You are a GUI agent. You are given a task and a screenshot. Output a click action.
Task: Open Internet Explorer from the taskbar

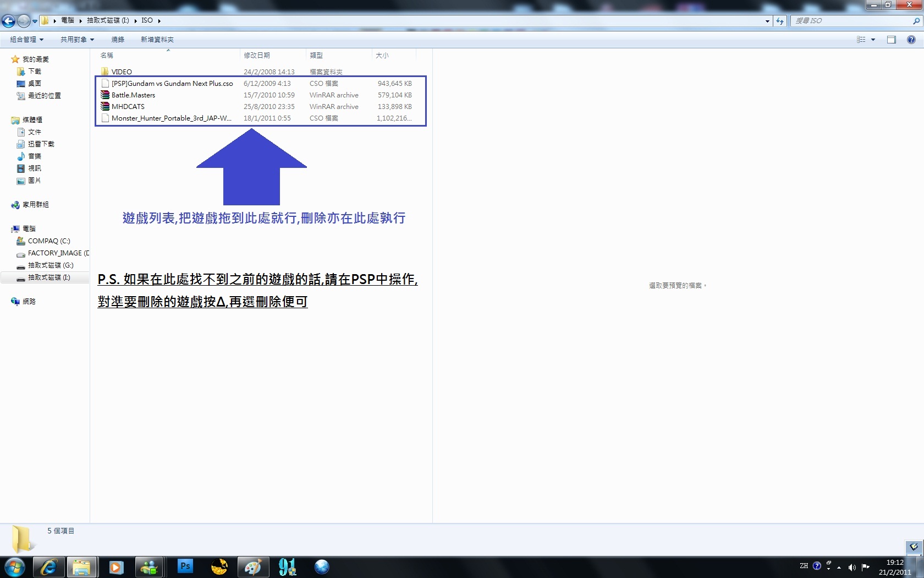(48, 567)
